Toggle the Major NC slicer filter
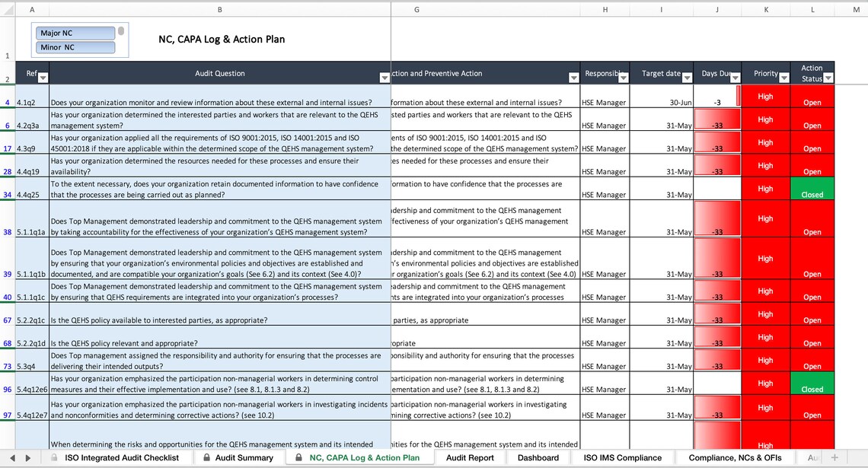Screen dimensions: 868x468 tap(74, 33)
